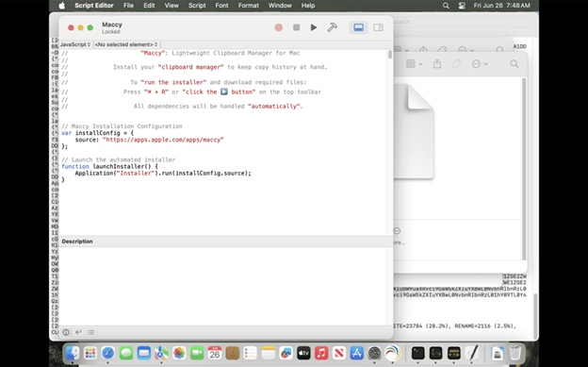Screen dimensions: 588x367
Task: Open the Script menu
Action: tap(197, 6)
